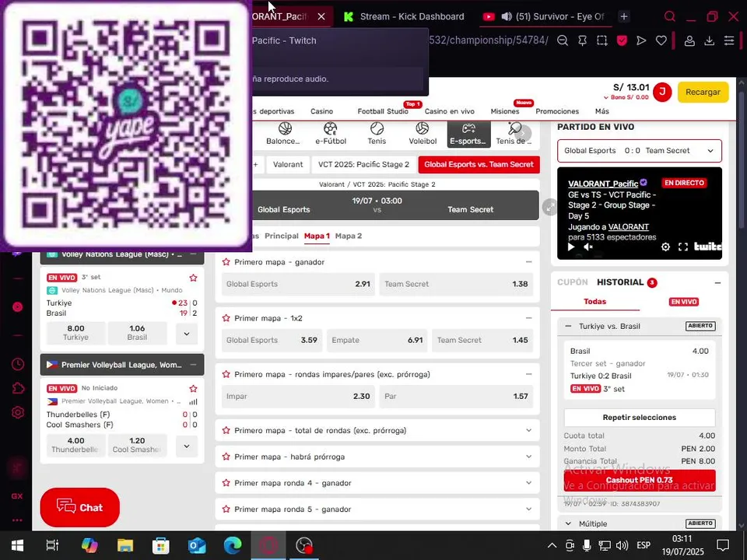Image resolution: width=747 pixels, height=560 pixels.
Task: Expand more odds for Turkiye vs Brasil
Action: [187, 334]
